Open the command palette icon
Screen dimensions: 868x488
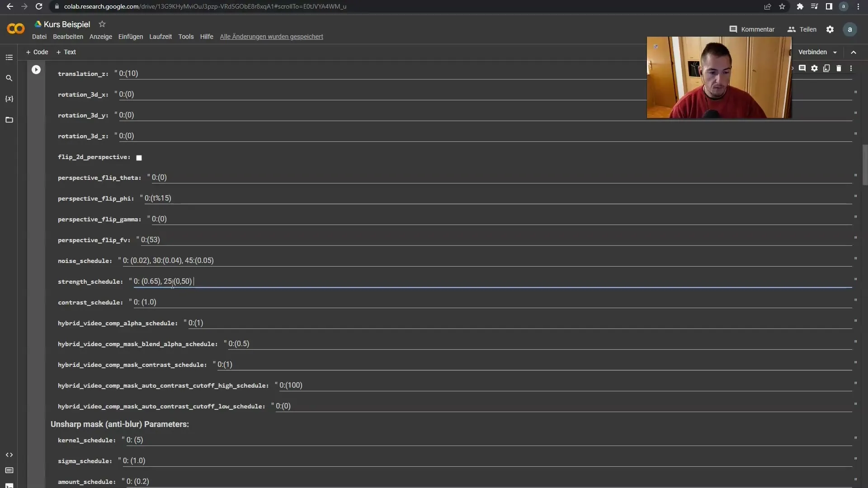point(9,470)
